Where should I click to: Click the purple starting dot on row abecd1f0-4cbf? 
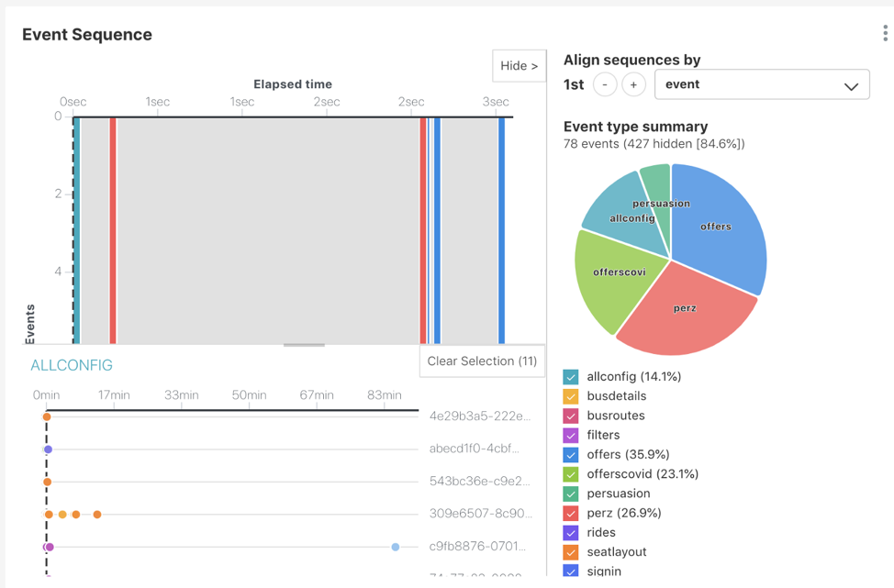pyautogui.click(x=48, y=449)
